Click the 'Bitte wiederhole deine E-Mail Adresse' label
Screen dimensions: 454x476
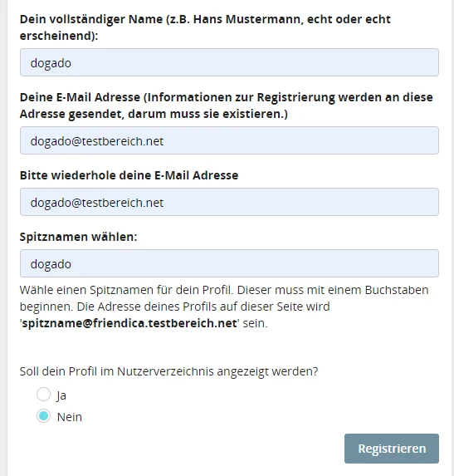[129, 175]
